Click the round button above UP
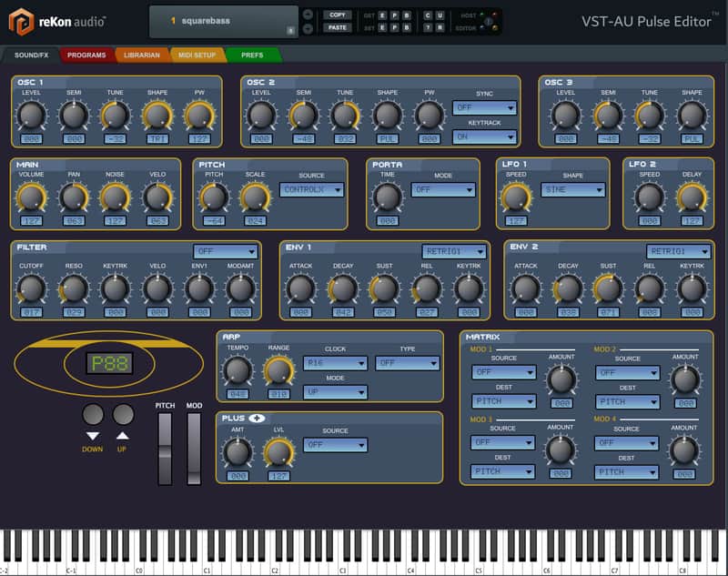This screenshot has width=728, height=576. pos(123,414)
